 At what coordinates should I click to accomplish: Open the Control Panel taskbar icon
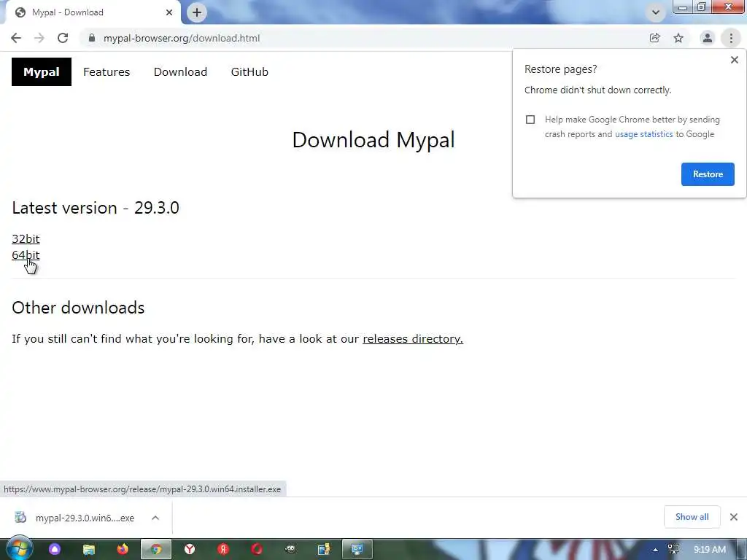tap(324, 550)
